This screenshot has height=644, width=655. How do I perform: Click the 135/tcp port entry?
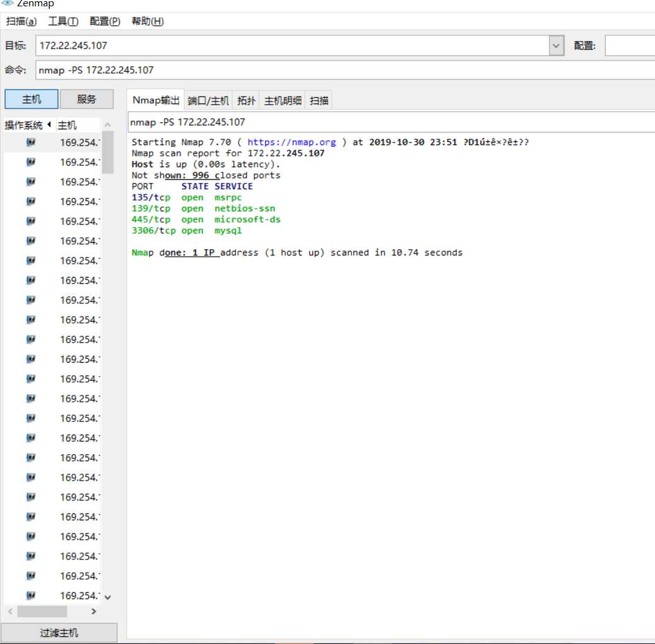click(x=151, y=197)
